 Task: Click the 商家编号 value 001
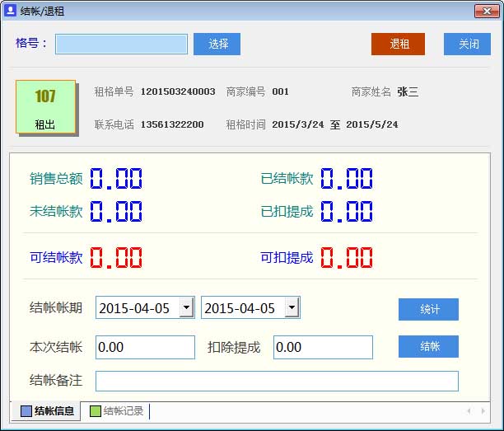pos(280,91)
